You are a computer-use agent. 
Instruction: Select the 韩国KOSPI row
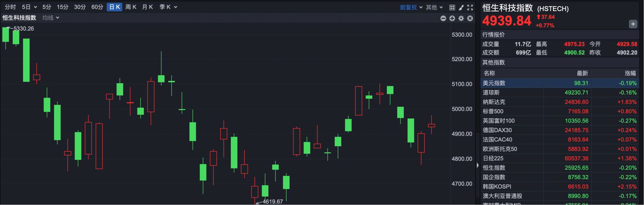560,187
